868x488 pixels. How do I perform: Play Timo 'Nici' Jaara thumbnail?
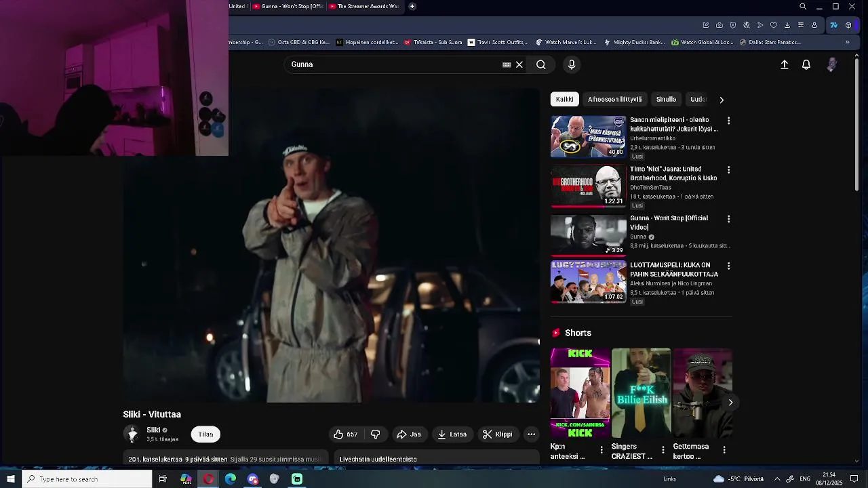(588, 186)
